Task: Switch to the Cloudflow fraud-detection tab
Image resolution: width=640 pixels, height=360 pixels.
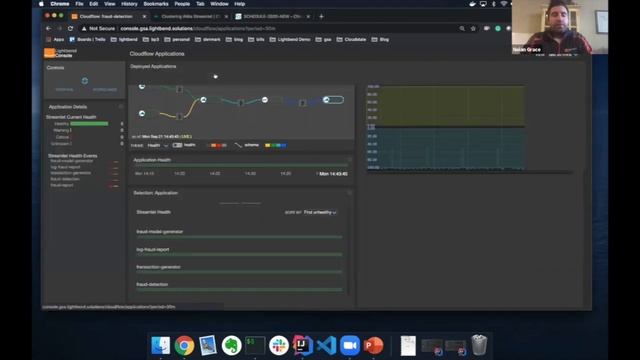Action: pos(106,16)
